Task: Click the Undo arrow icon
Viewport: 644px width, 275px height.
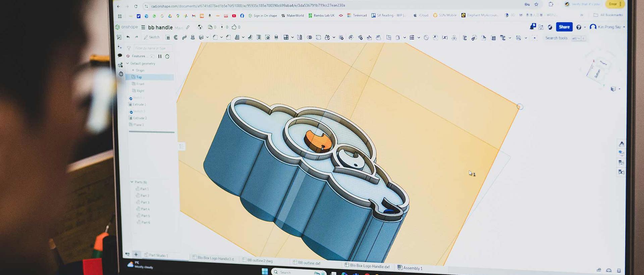Action: [x=128, y=37]
